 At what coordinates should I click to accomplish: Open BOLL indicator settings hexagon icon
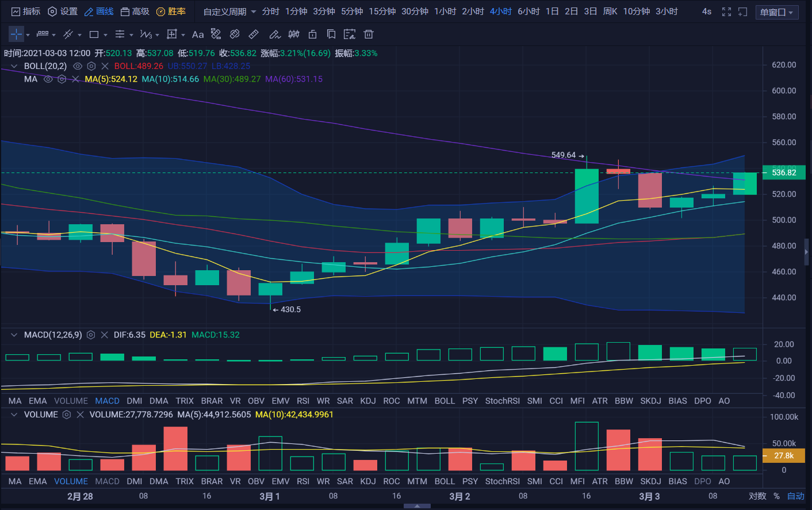pos(91,66)
